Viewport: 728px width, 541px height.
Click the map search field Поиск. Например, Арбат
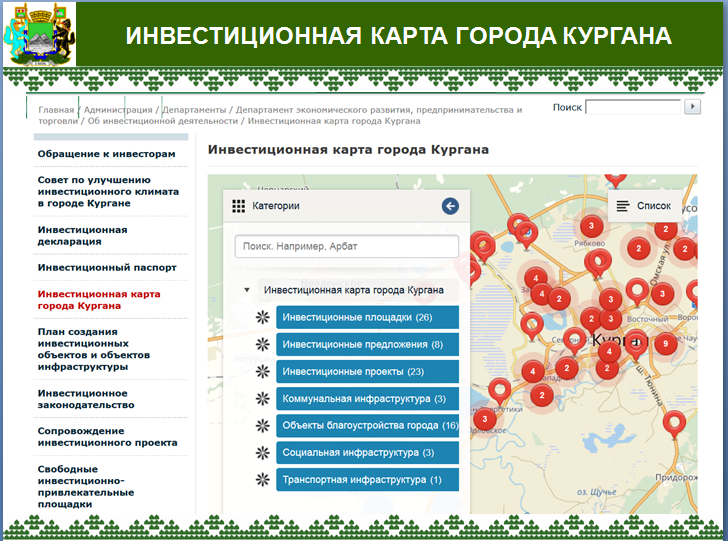(346, 246)
